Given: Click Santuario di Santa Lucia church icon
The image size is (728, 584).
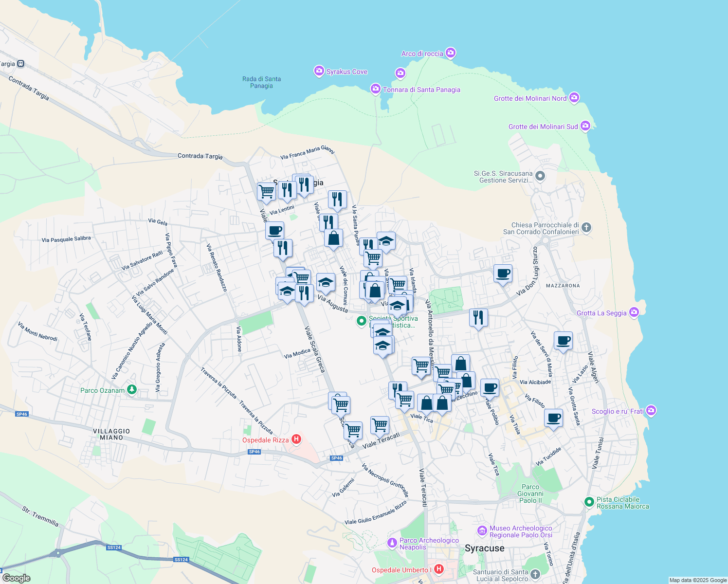Looking at the screenshot, I should [x=535, y=575].
